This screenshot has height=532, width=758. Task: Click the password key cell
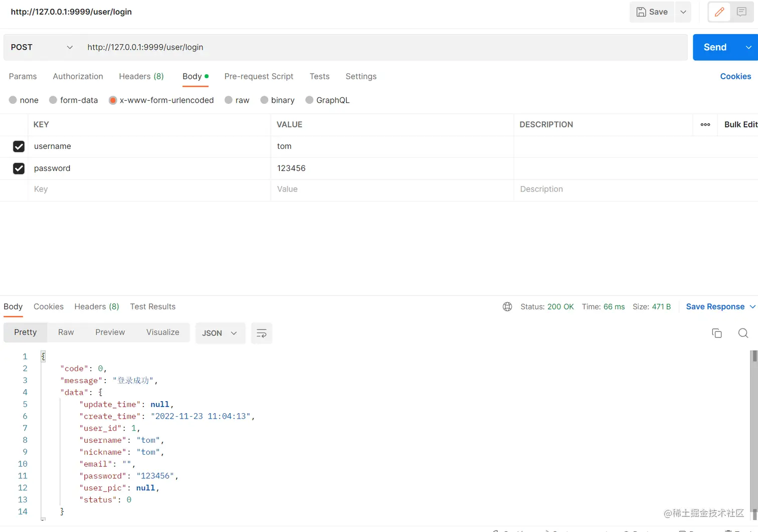pyautogui.click(x=149, y=168)
